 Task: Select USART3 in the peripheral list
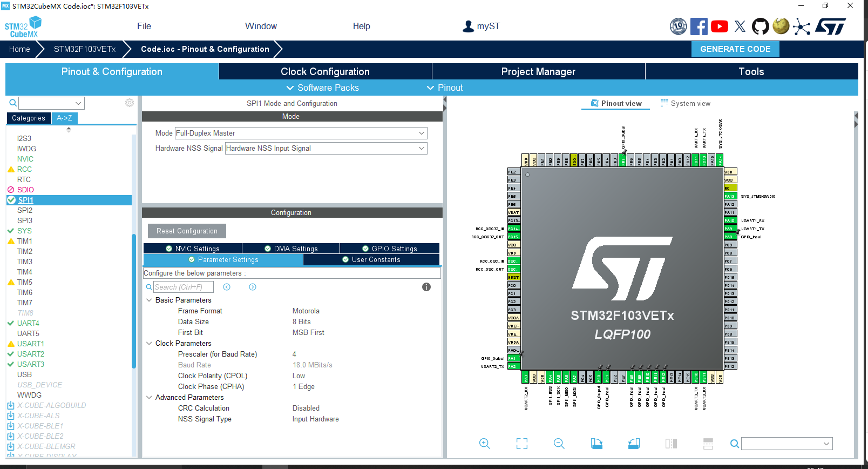31,364
